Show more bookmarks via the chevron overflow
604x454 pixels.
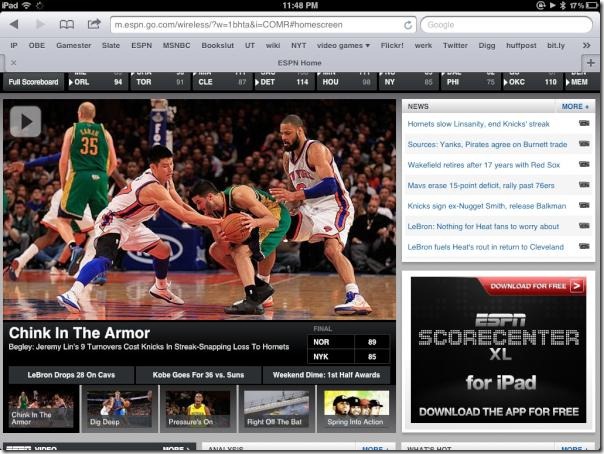(585, 45)
